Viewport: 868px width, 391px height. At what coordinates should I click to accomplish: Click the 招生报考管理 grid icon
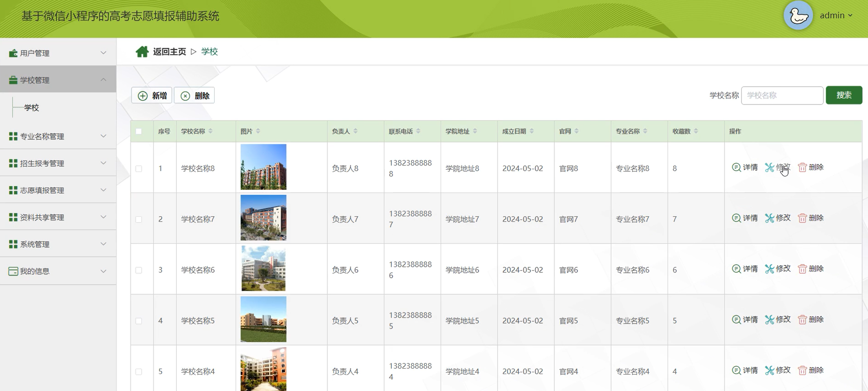click(13, 163)
